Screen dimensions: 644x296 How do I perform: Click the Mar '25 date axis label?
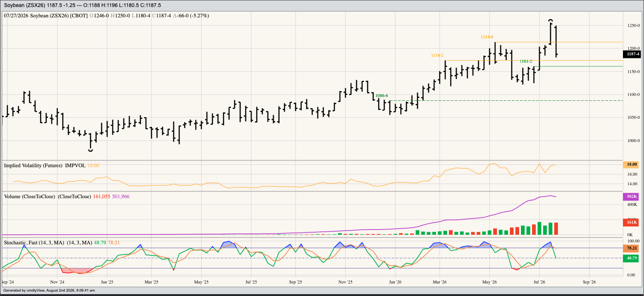point(151,282)
